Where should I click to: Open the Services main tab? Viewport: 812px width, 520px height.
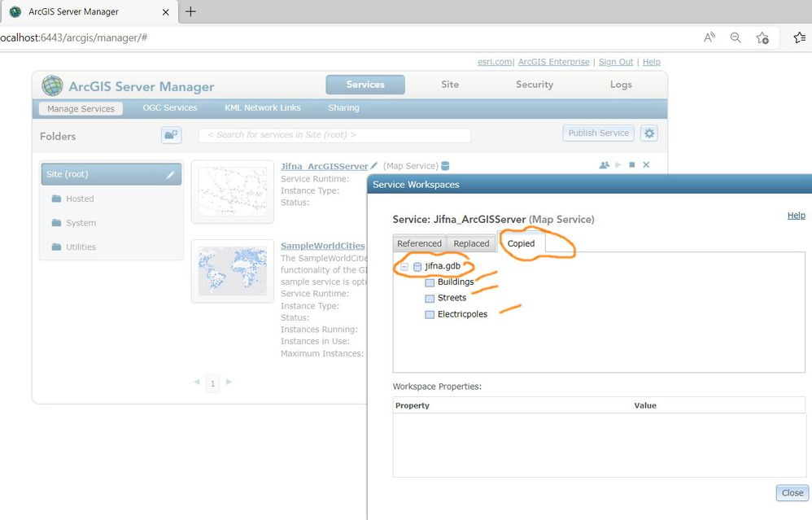365,85
